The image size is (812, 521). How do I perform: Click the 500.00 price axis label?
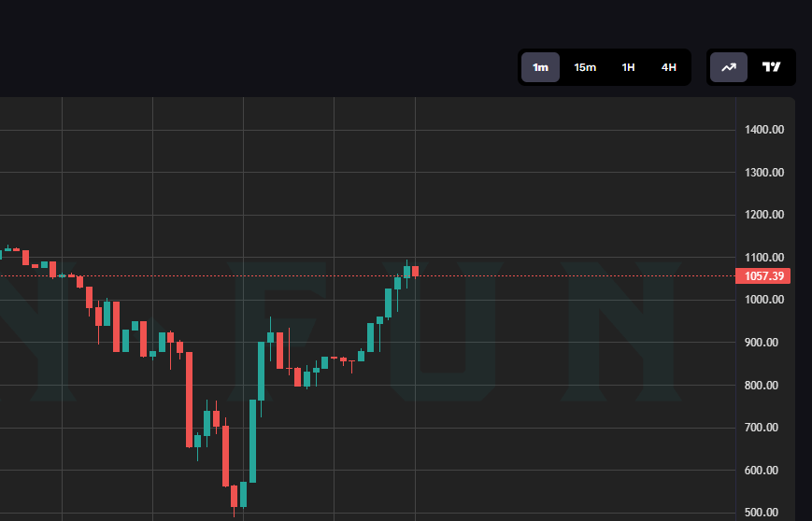coord(762,513)
